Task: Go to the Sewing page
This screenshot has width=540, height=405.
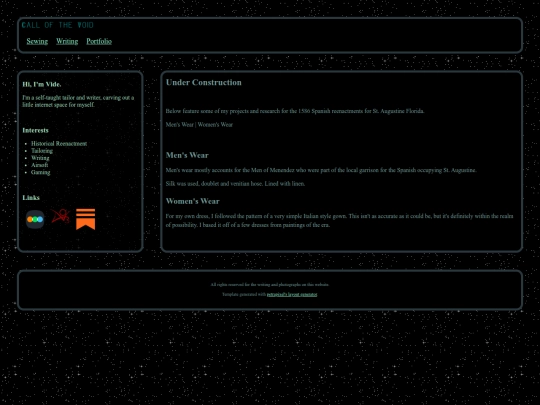Action: (37, 41)
